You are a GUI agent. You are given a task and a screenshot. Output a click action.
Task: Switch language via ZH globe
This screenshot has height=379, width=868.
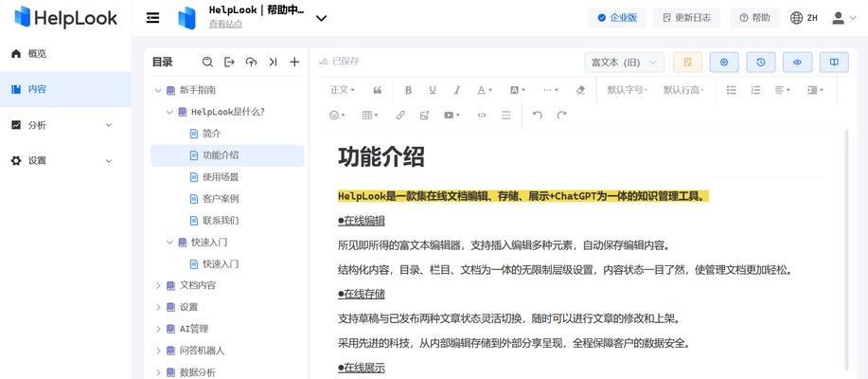tap(804, 18)
